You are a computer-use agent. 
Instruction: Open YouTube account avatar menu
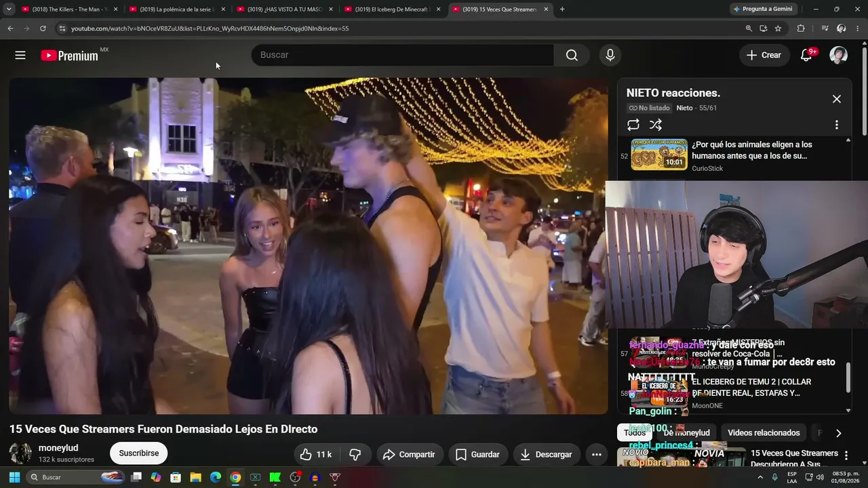[x=838, y=55]
